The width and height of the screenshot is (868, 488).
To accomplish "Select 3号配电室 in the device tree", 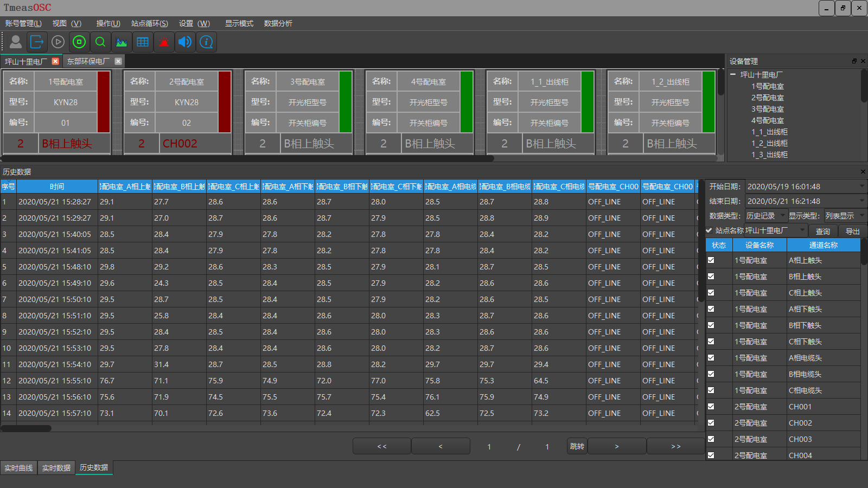I will (767, 109).
